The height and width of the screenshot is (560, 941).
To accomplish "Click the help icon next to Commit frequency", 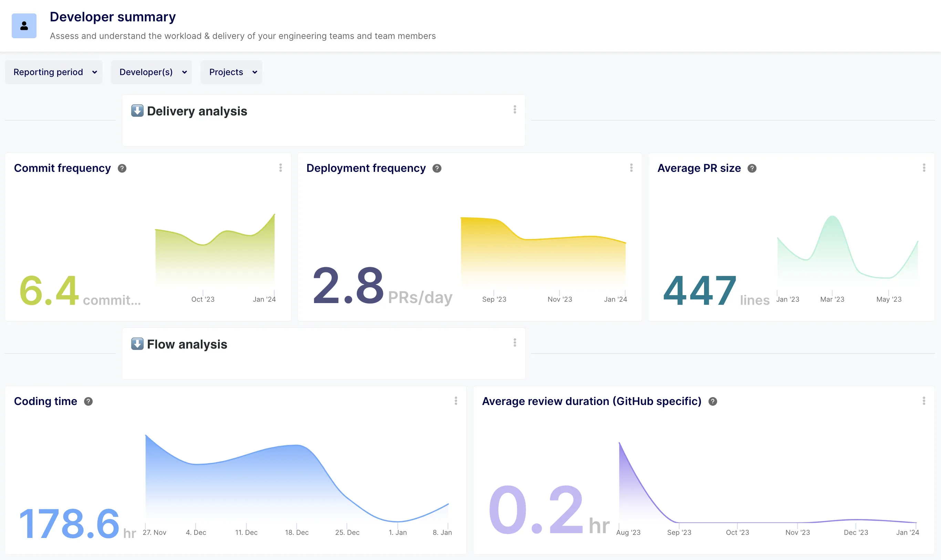I will (x=122, y=168).
